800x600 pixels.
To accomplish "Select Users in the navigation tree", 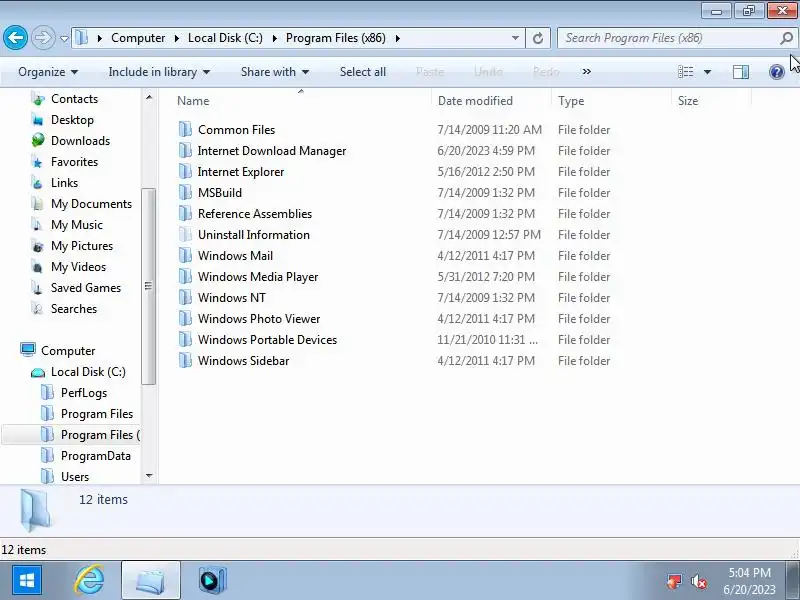I will (x=75, y=477).
